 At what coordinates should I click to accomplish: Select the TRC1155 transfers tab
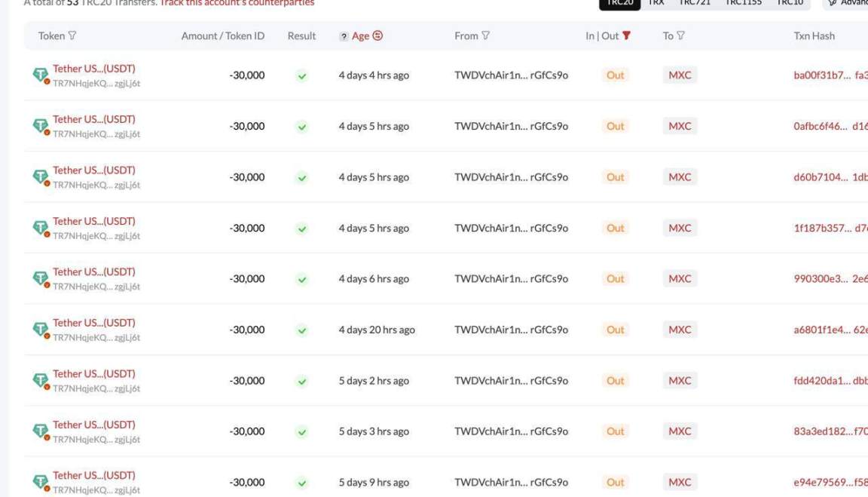coord(743,3)
